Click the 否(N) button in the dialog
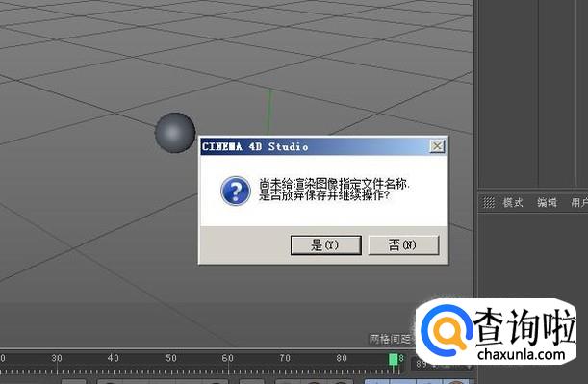The height and width of the screenshot is (384, 588). coord(403,245)
